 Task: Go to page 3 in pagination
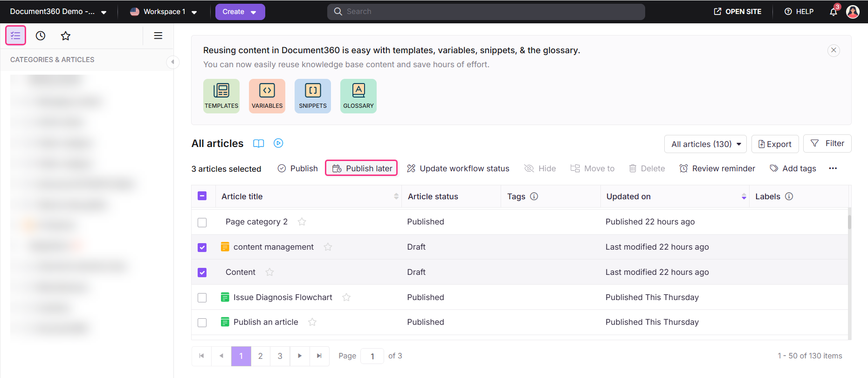pos(280,356)
